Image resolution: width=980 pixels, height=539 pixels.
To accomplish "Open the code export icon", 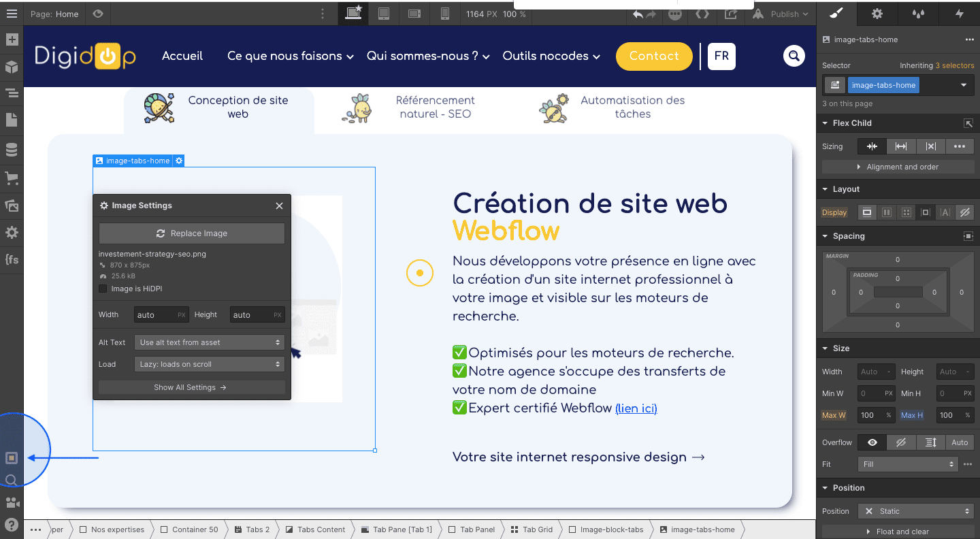I will click(702, 14).
